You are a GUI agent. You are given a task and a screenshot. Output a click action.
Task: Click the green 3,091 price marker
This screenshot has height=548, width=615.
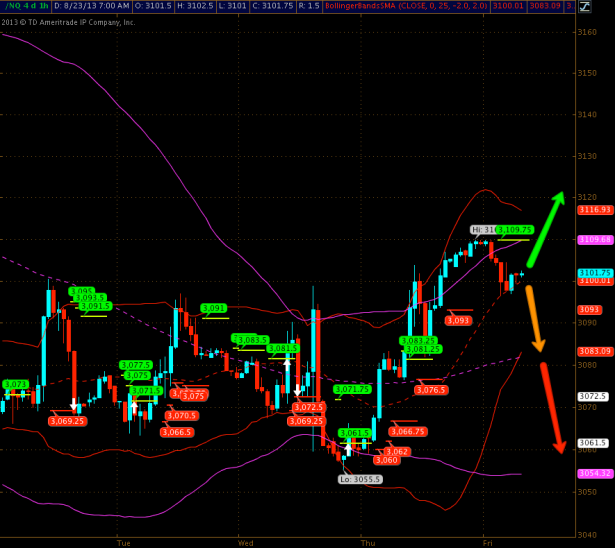pyautogui.click(x=214, y=309)
